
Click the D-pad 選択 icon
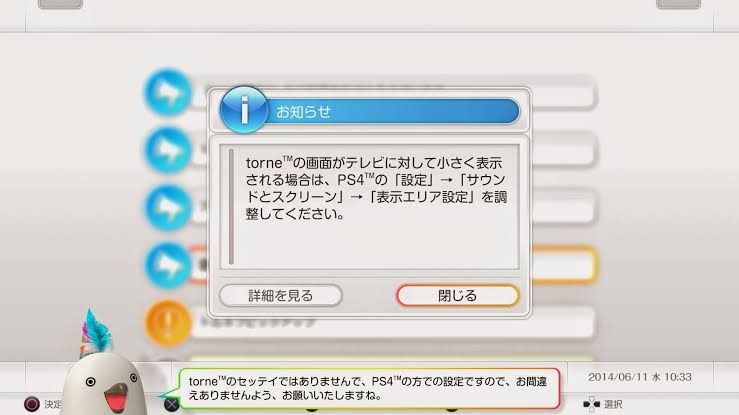591,404
